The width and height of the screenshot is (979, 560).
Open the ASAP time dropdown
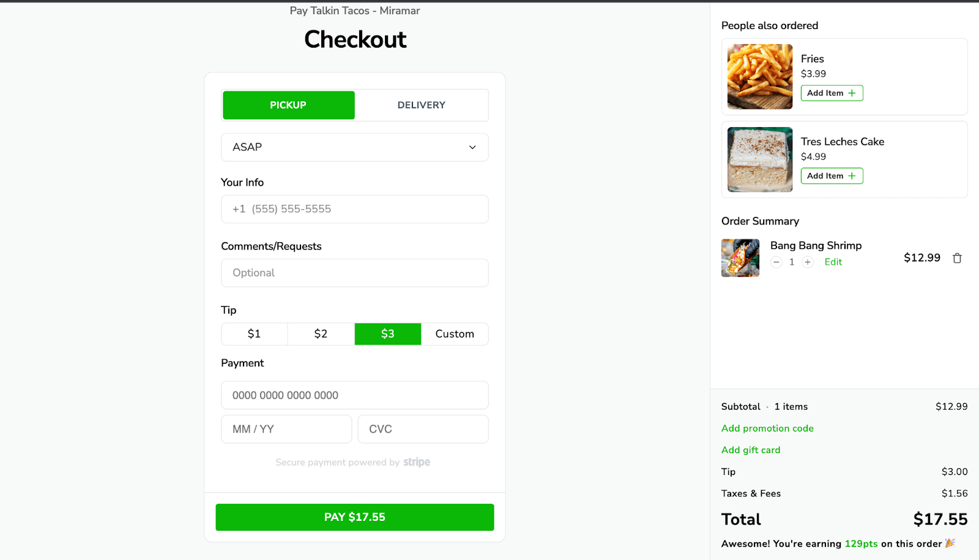tap(355, 147)
